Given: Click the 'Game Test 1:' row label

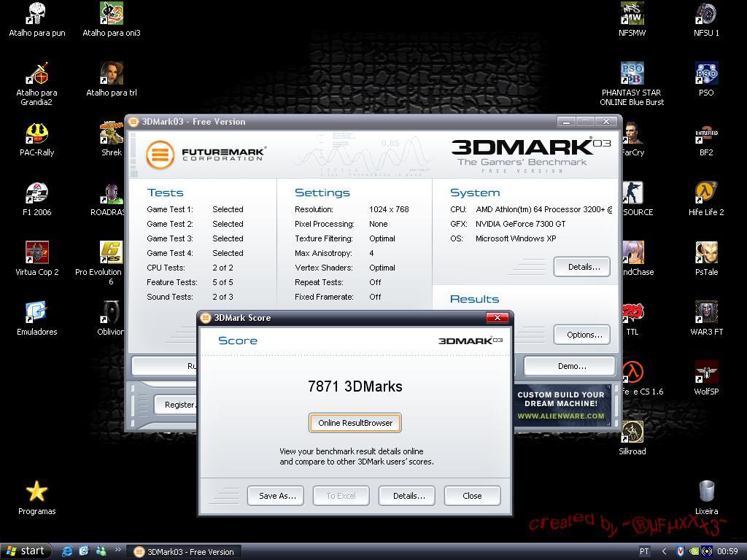Looking at the screenshot, I should point(170,209).
